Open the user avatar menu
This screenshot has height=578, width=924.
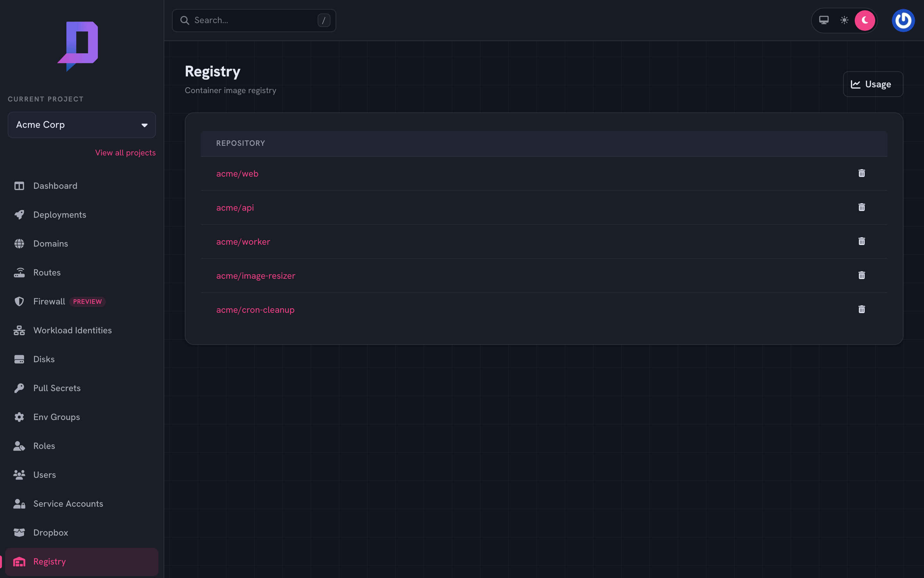coord(903,20)
